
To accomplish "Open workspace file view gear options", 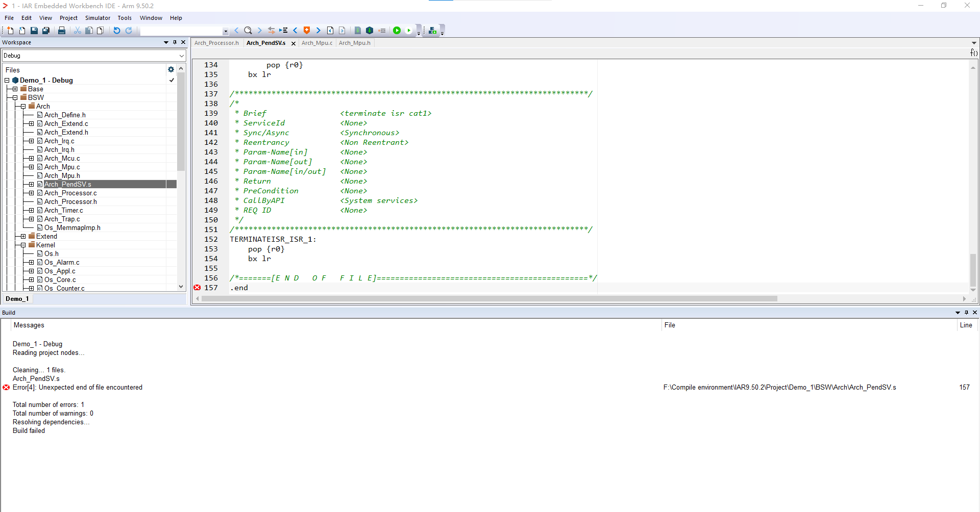I will tap(171, 69).
